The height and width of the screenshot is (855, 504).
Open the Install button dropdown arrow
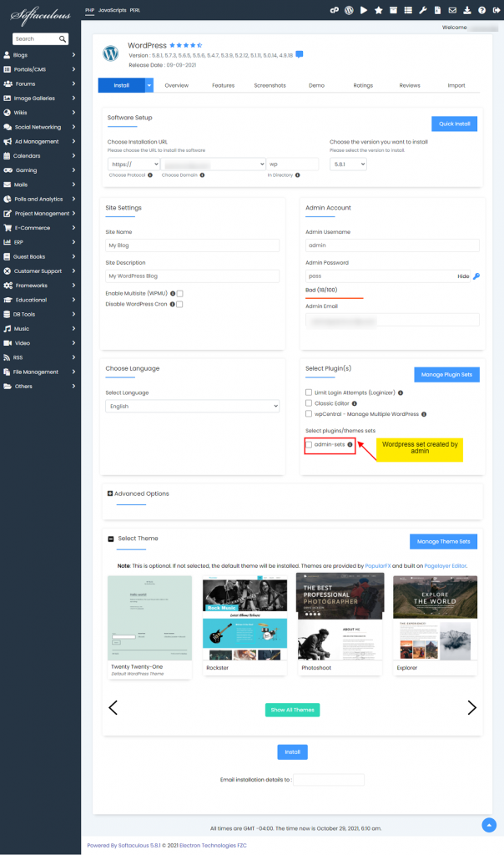pos(149,86)
